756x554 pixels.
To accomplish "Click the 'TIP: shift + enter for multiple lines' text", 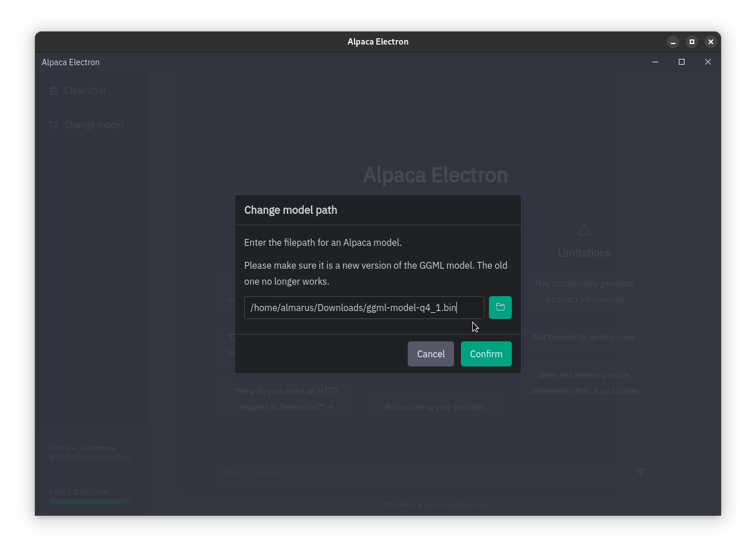I will (x=435, y=505).
